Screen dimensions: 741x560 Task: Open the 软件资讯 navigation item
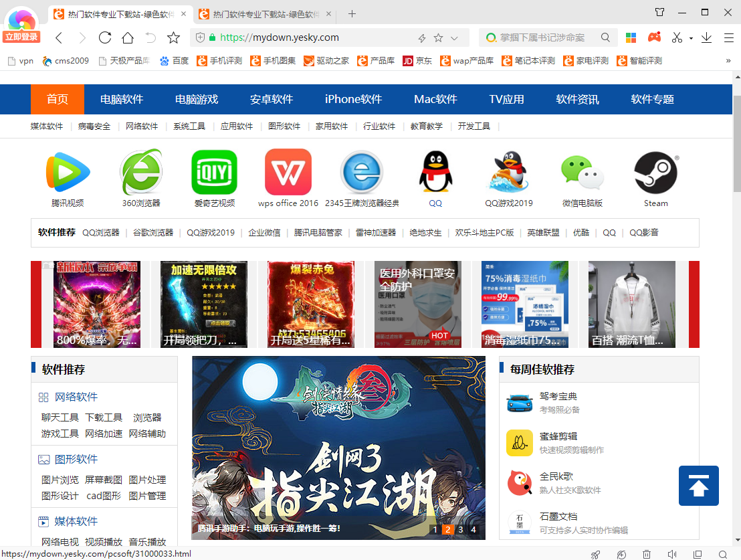pos(578,99)
